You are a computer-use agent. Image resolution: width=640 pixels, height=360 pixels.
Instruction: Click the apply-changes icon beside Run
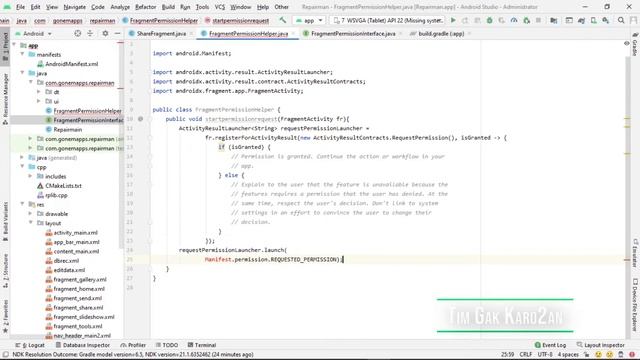point(465,20)
